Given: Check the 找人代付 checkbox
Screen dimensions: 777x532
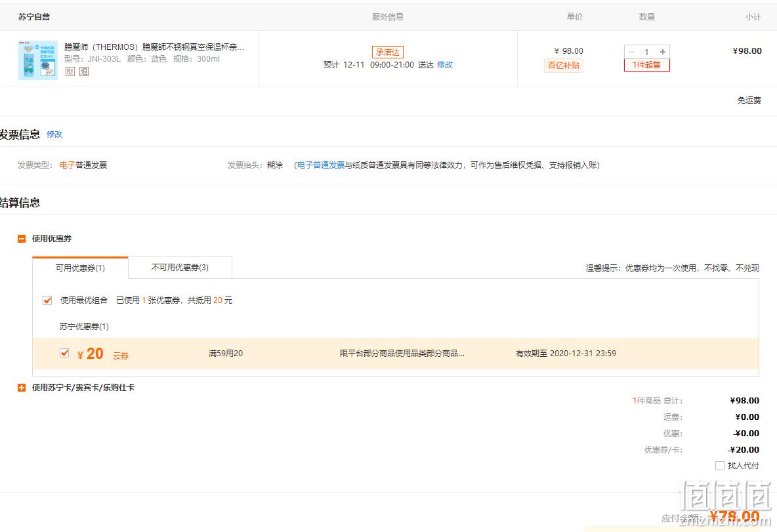Looking at the screenshot, I should (x=720, y=466).
